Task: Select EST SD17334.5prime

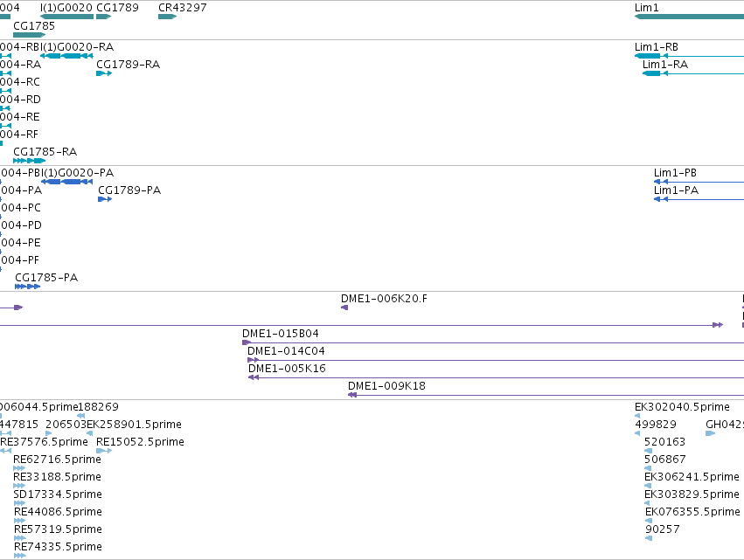Action: (19, 503)
